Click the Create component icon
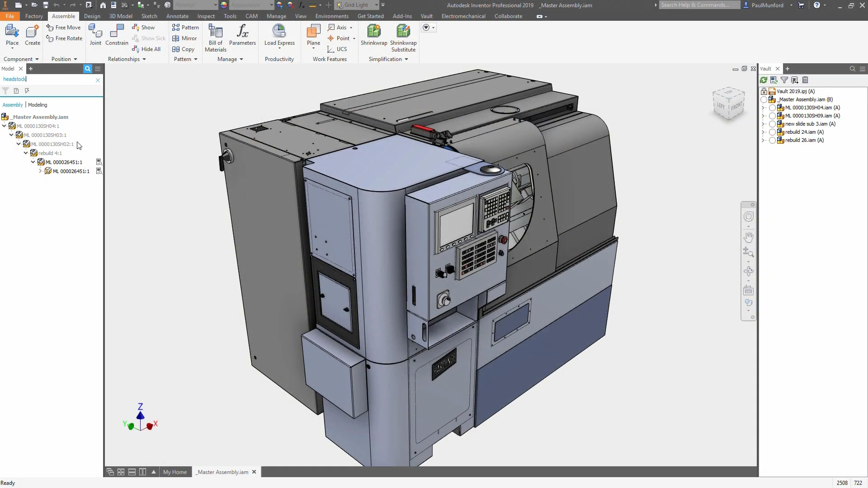 tap(33, 35)
